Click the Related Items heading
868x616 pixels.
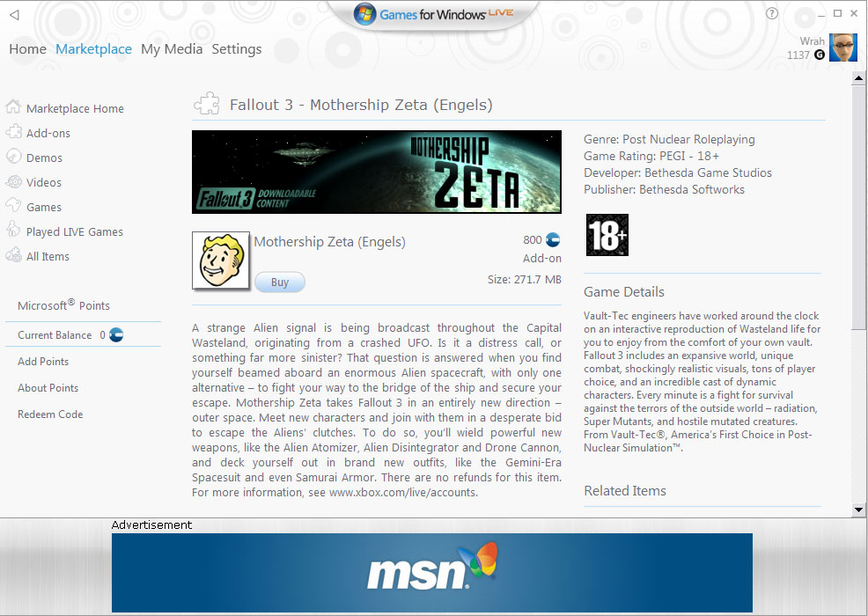(x=625, y=491)
